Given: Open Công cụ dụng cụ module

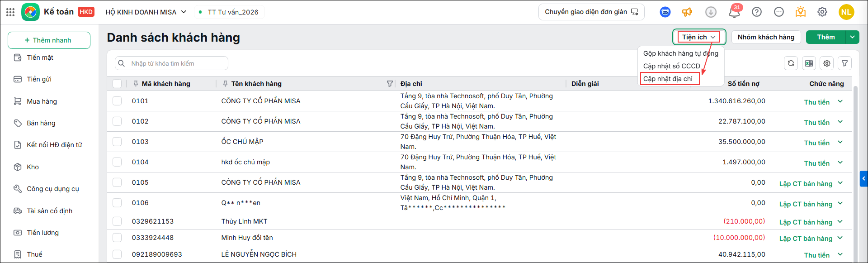Looking at the screenshot, I should [52, 189].
